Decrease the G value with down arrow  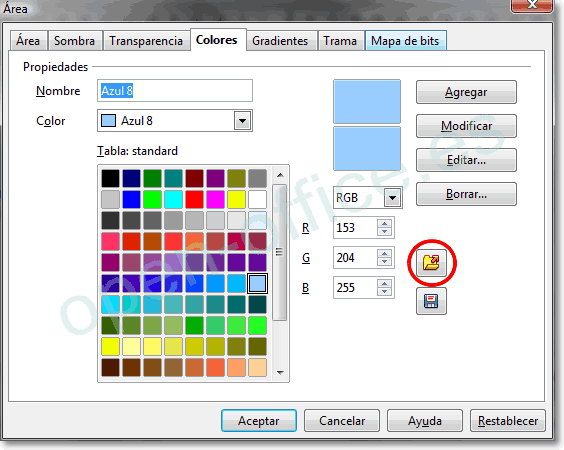tap(385, 262)
